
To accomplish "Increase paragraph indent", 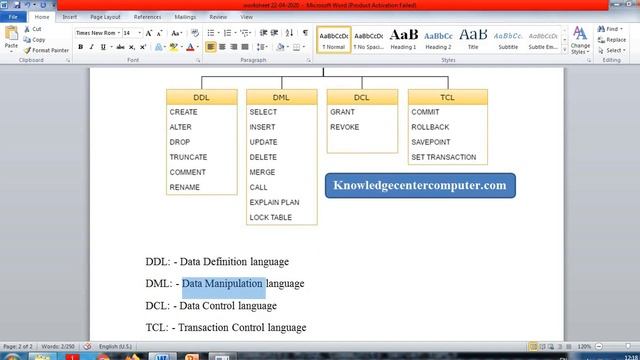I will (274, 33).
